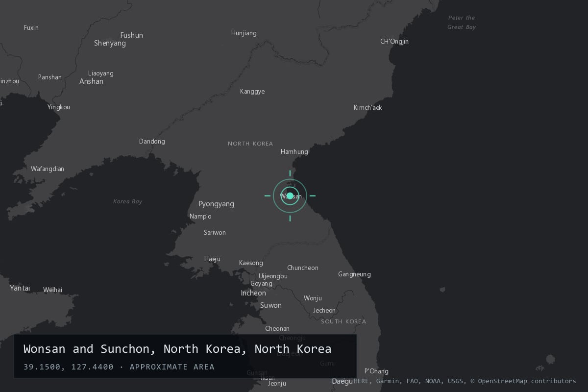The height and width of the screenshot is (392, 588).
Task: Select the Suwon city label
Action: [271, 305]
